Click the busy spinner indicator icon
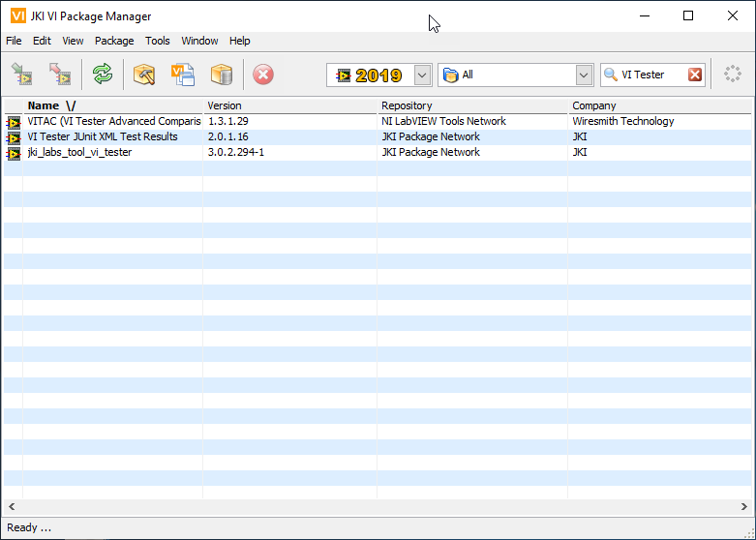The height and width of the screenshot is (540, 756). point(733,75)
